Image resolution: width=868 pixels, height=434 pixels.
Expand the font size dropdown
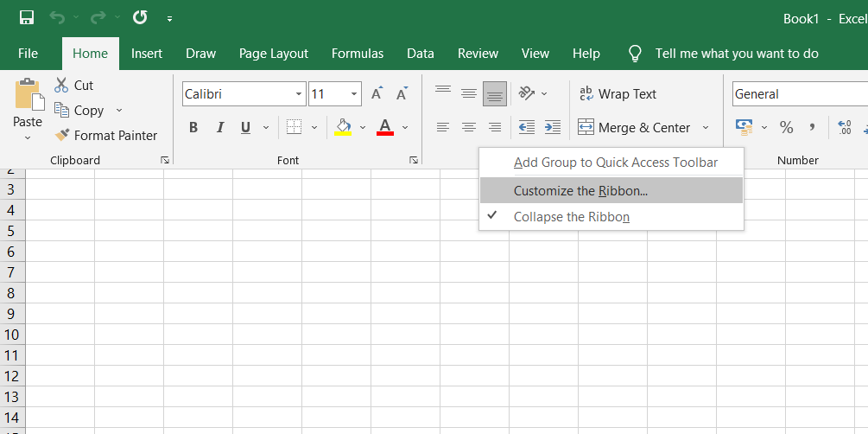point(354,94)
